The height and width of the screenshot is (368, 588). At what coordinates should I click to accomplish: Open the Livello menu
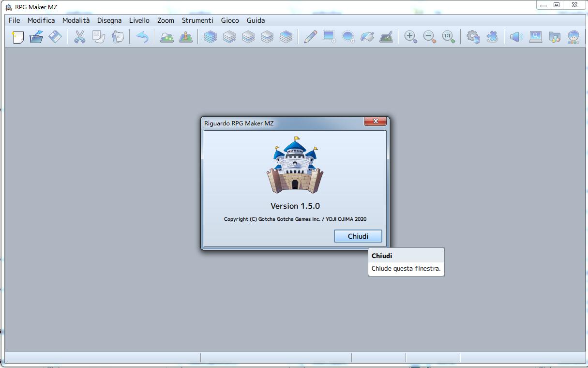(139, 20)
